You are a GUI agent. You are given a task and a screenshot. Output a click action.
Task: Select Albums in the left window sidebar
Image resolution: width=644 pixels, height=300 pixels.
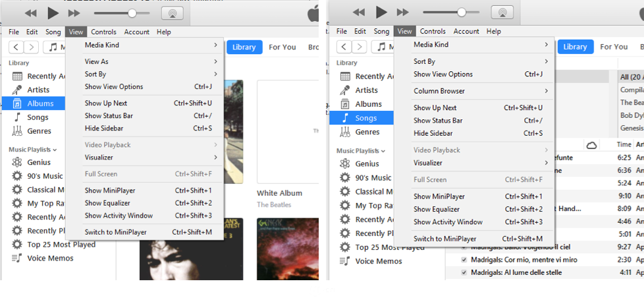(x=33, y=104)
